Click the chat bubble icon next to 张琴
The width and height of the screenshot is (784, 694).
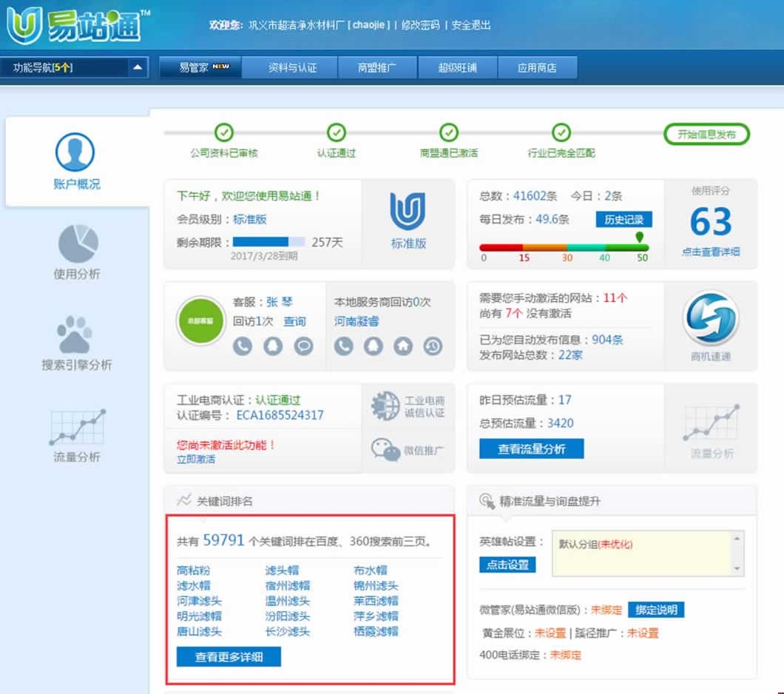click(303, 346)
